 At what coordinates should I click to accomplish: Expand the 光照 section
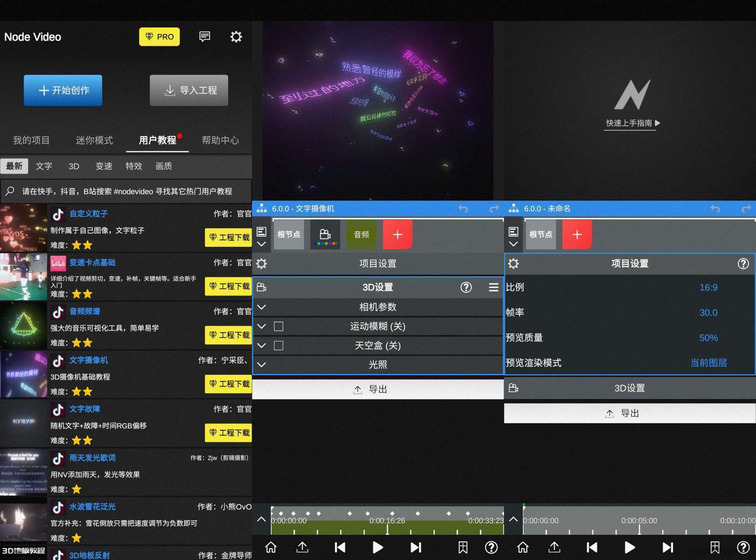(x=262, y=364)
